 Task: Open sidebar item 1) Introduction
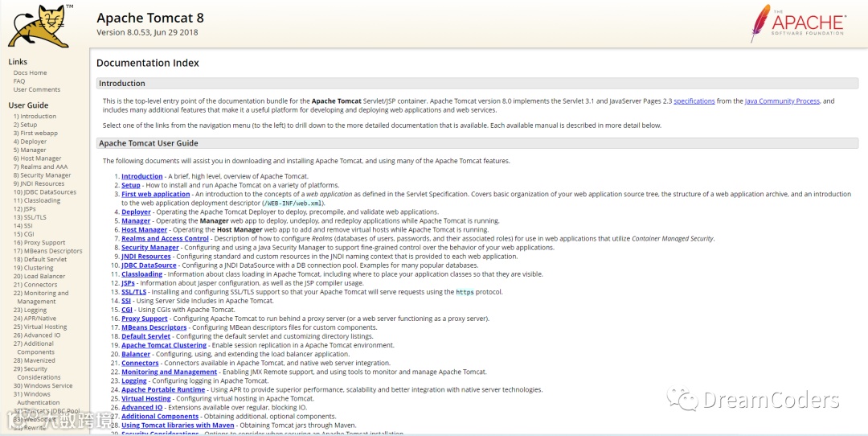(35, 116)
